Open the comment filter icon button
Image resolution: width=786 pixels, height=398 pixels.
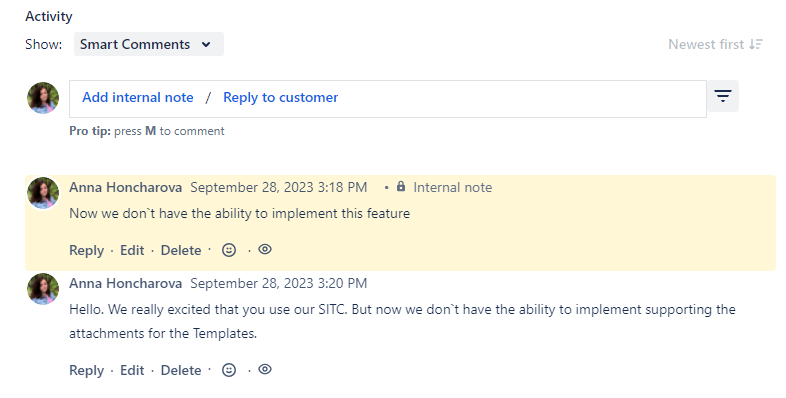tap(722, 96)
